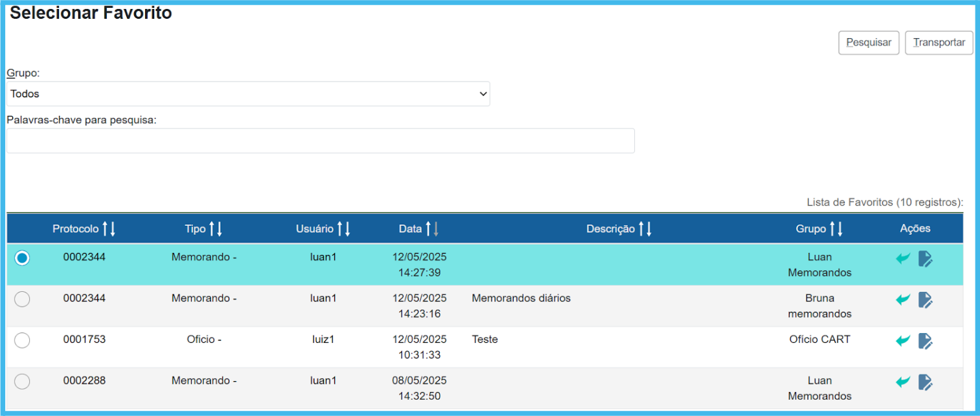Viewport: 980px width, 416px height.
Task: Open the Grupo dropdown showing Todos
Action: click(x=248, y=94)
